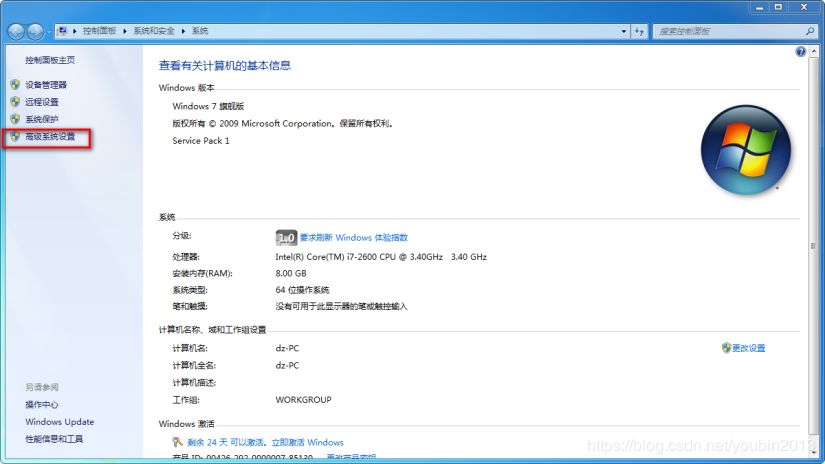Close the System window
This screenshot has width=825, height=464.
point(804,7)
